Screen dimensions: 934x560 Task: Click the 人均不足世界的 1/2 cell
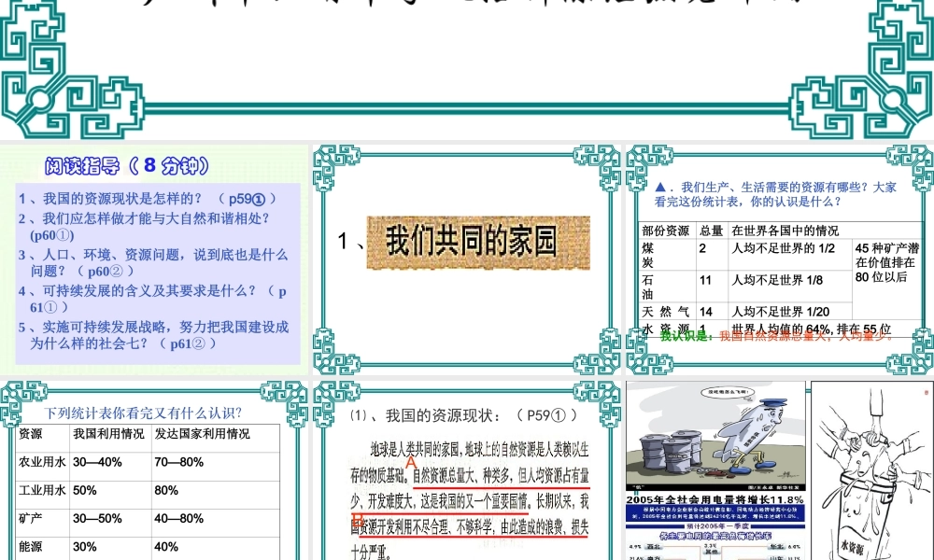pos(784,248)
